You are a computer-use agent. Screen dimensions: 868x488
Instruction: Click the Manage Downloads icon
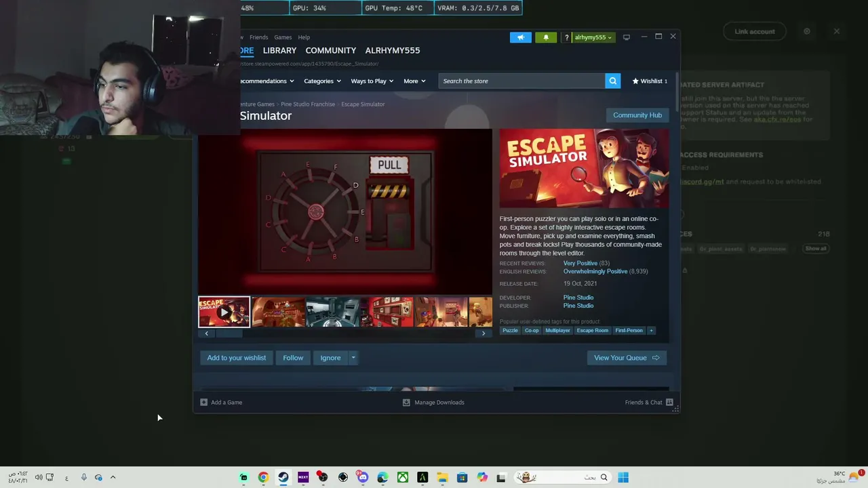pos(406,403)
